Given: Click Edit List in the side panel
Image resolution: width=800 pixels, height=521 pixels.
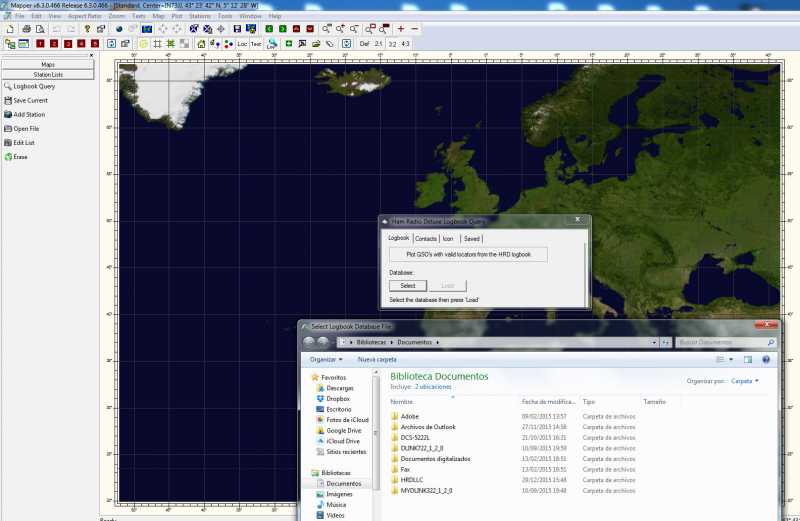Looking at the screenshot, I should [20, 143].
